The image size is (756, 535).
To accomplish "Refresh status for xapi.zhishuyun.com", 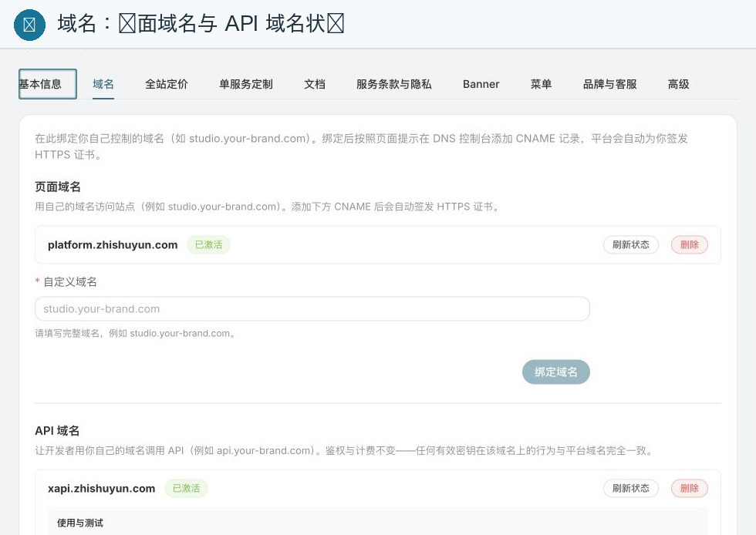I will tap(631, 488).
